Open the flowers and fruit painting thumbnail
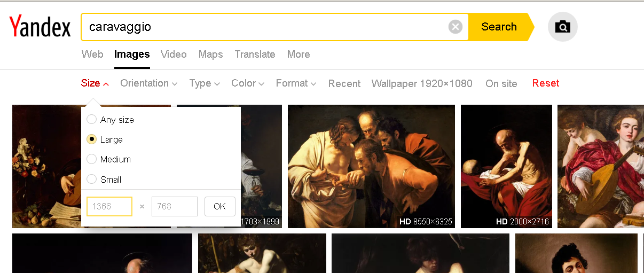644x273 pixels. point(46,166)
